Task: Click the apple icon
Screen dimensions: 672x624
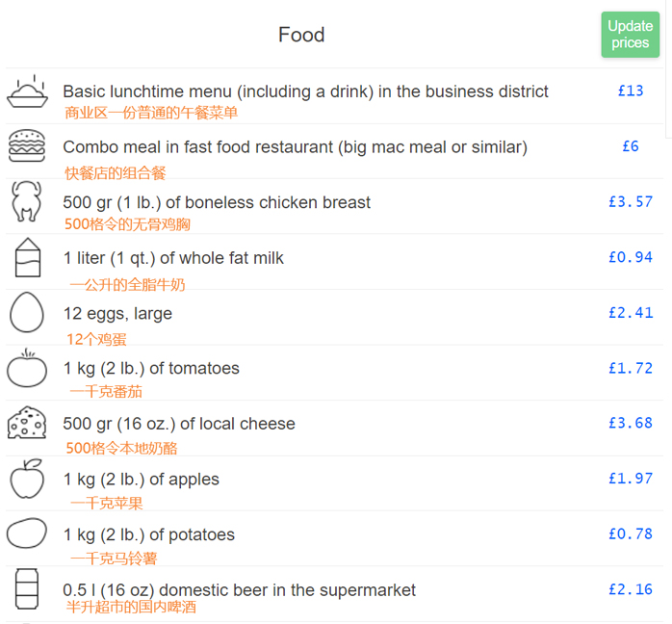Action: point(27,479)
